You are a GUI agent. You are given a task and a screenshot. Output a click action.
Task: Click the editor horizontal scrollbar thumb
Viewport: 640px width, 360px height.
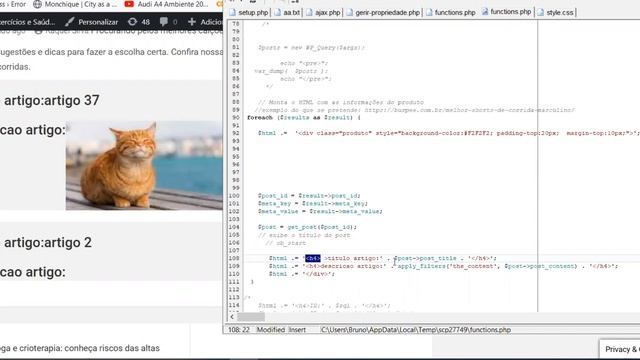[251, 317]
